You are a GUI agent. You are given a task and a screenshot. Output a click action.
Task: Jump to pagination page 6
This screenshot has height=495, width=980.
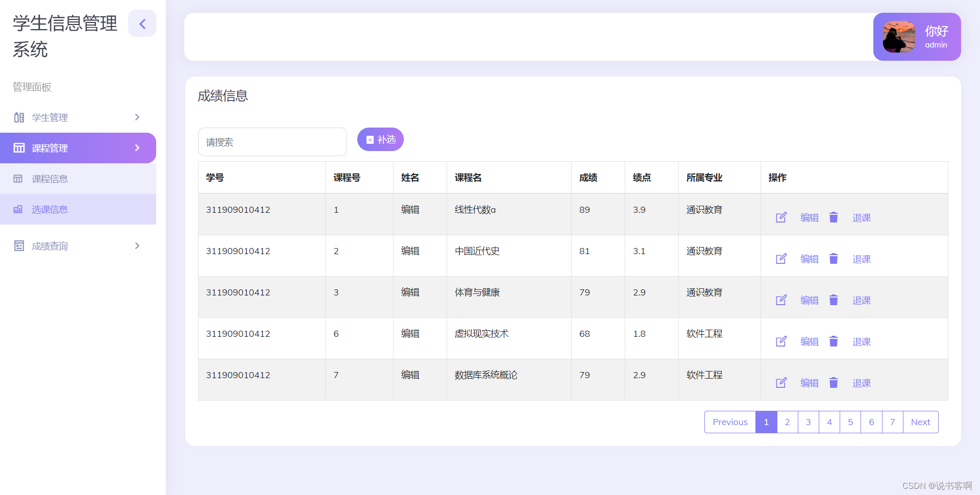[871, 422]
